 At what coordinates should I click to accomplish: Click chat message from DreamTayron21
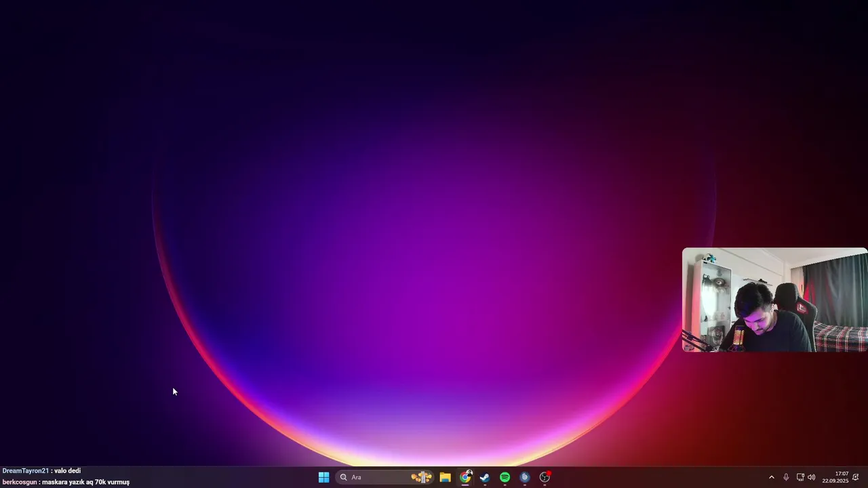tap(41, 470)
